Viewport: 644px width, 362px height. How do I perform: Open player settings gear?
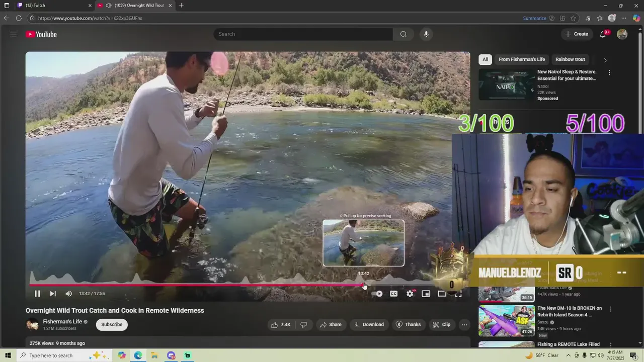[410, 294]
